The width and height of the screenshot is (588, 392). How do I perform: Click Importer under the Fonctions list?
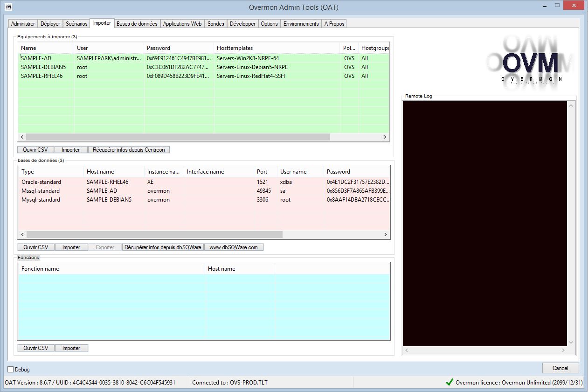(71, 348)
